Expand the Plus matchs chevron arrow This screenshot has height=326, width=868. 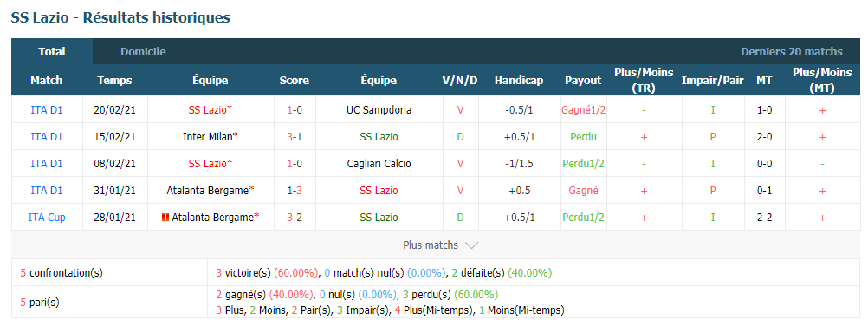click(471, 245)
